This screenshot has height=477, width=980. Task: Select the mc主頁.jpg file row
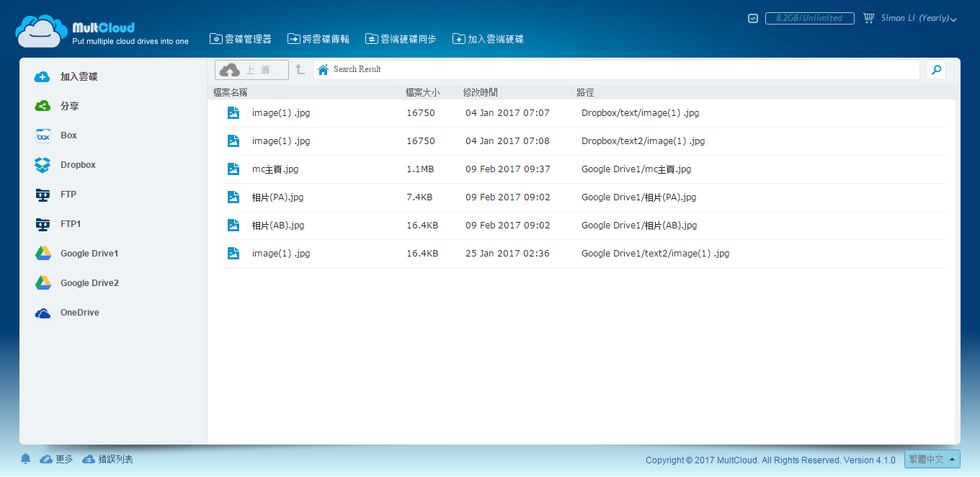point(275,169)
